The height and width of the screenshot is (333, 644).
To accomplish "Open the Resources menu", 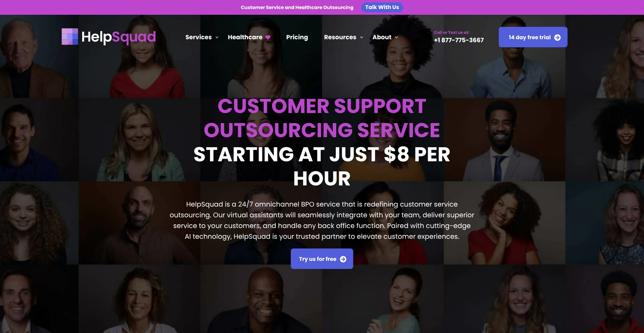I will pyautogui.click(x=340, y=37).
